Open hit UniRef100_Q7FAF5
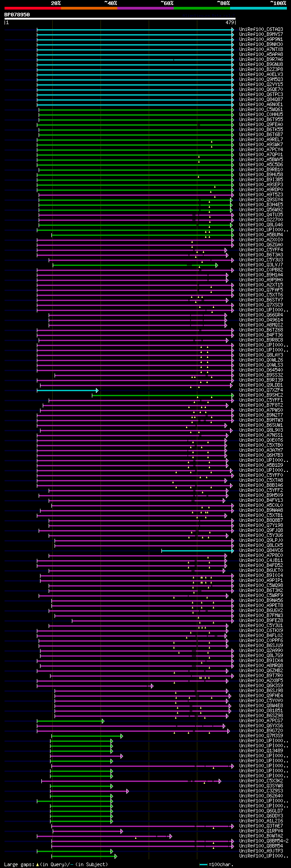291x868 pixels. click(261, 290)
